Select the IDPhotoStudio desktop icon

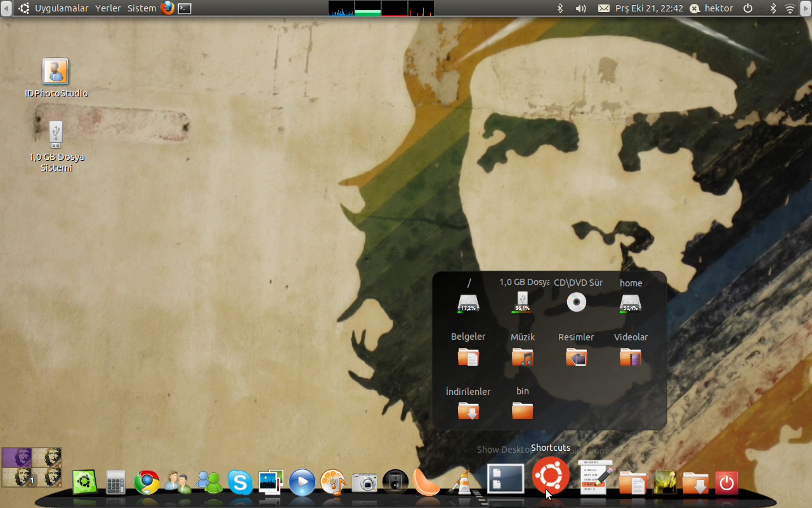[x=56, y=78]
